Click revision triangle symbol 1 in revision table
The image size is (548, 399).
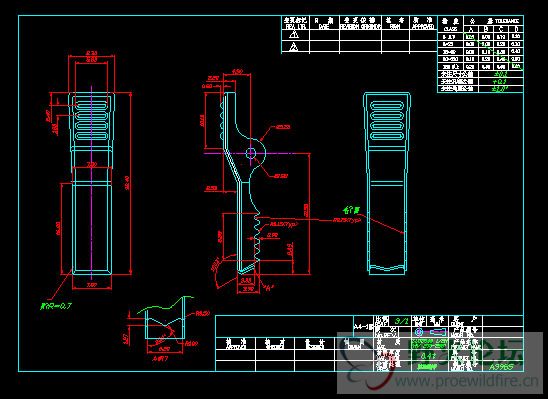pos(294,35)
